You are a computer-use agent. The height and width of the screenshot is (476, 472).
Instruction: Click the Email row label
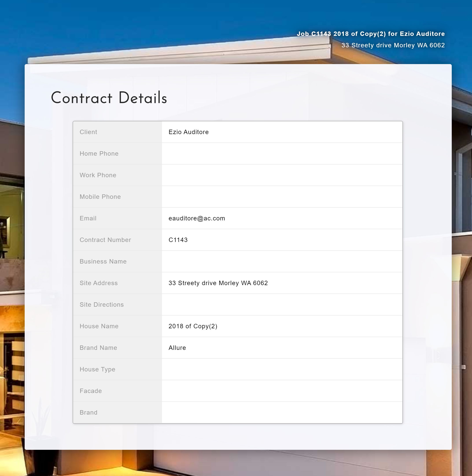[88, 218]
